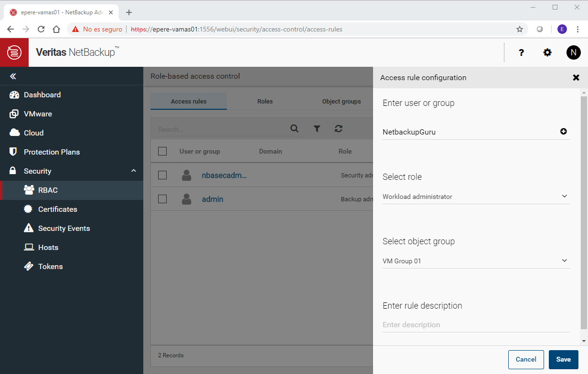588x374 pixels.
Task: Close the NetBackup browser tab
Action: [111, 12]
